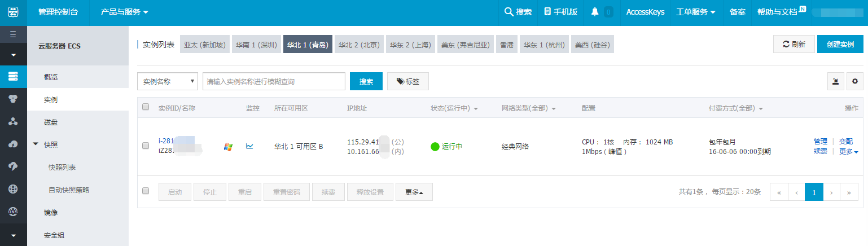Click the Windows OS icon in instance row

pos(228,147)
